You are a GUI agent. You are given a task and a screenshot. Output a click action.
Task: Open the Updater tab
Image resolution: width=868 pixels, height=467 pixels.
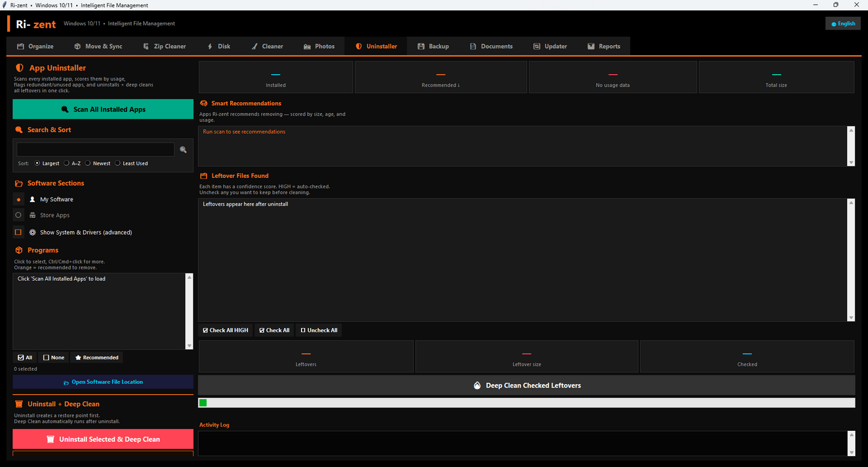click(550, 46)
